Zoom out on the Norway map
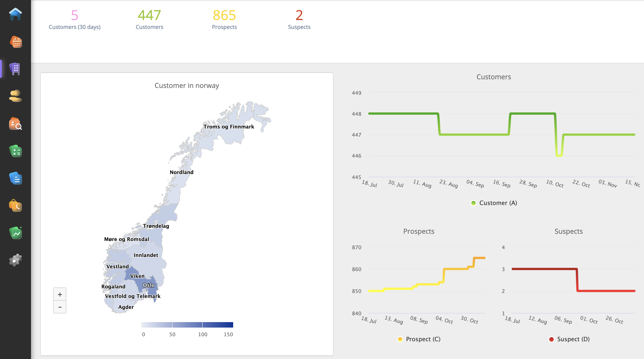Image resolution: width=644 pixels, height=359 pixels. pos(60,307)
